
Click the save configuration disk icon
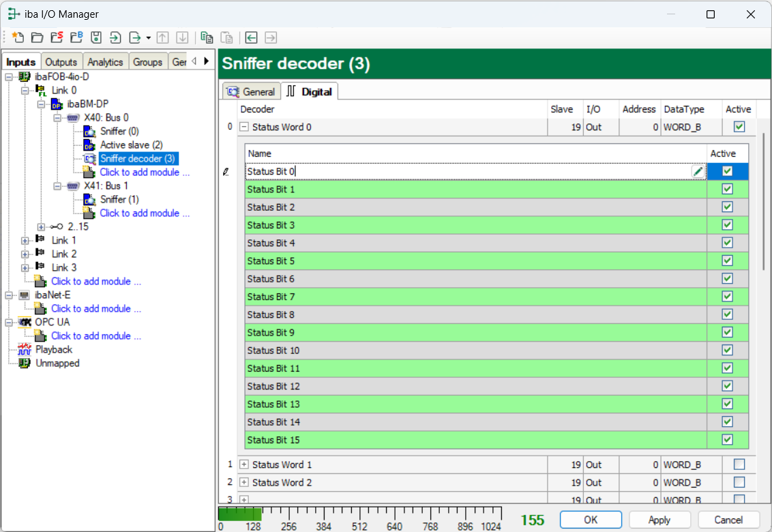point(96,38)
